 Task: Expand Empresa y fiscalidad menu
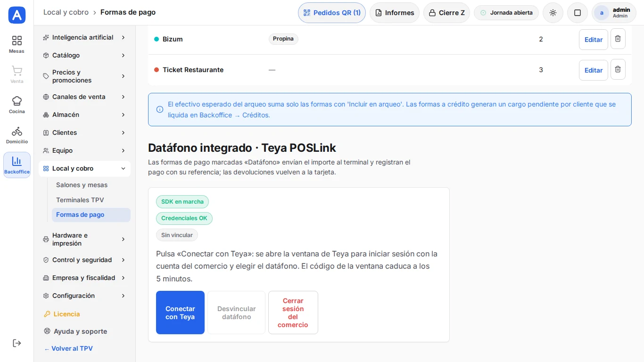[x=84, y=278]
